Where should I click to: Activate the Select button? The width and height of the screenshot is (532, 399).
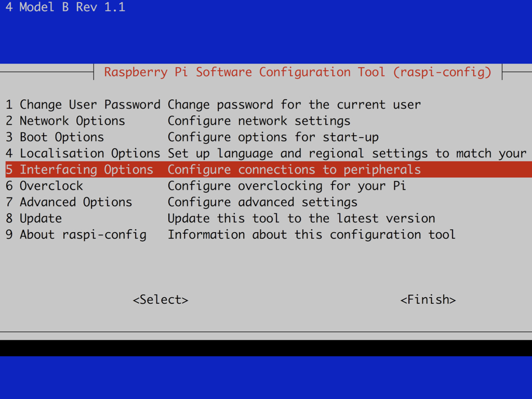click(161, 300)
